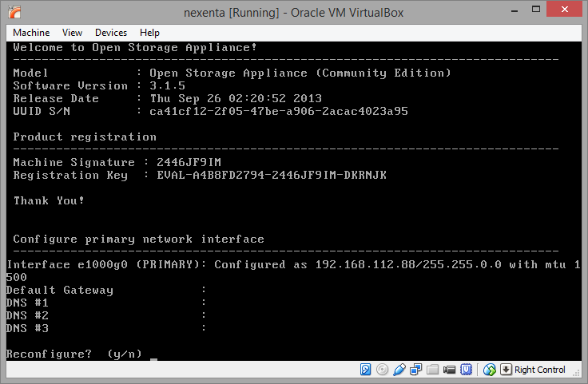Open the Help menu

[x=149, y=33]
